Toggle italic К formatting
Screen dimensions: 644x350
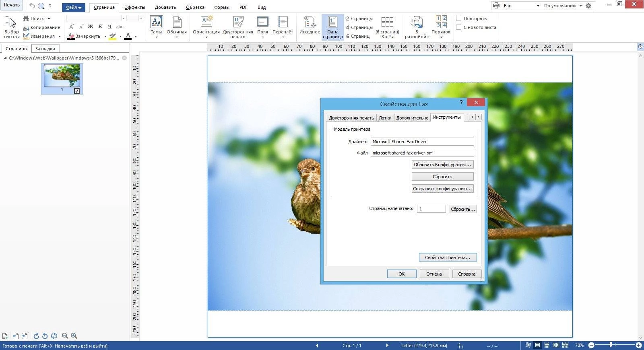pos(100,27)
